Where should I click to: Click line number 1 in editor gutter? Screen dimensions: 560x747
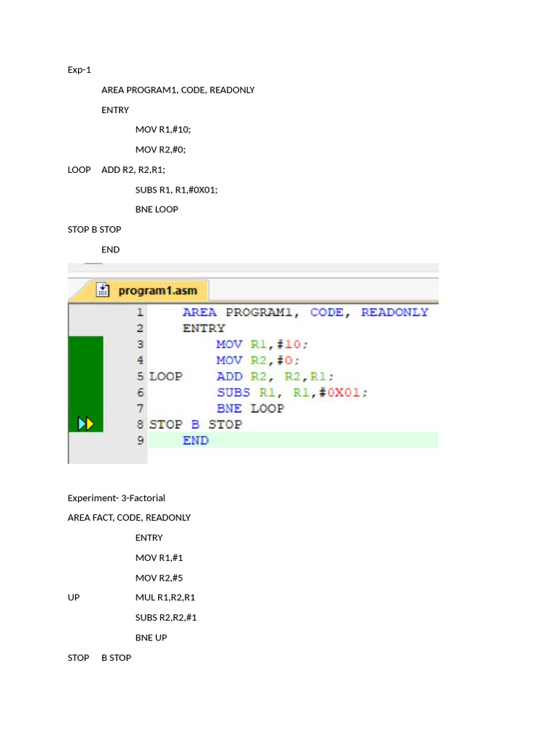click(x=140, y=312)
